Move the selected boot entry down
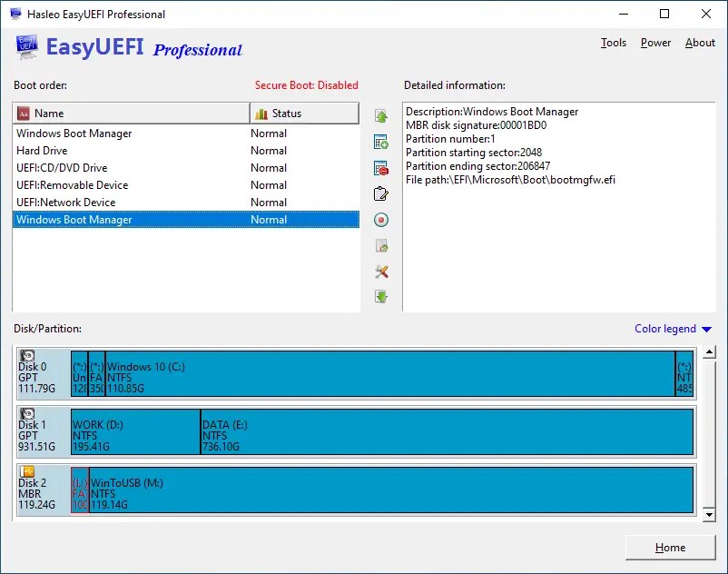Screen dimensions: 728x574 [x=381, y=296]
